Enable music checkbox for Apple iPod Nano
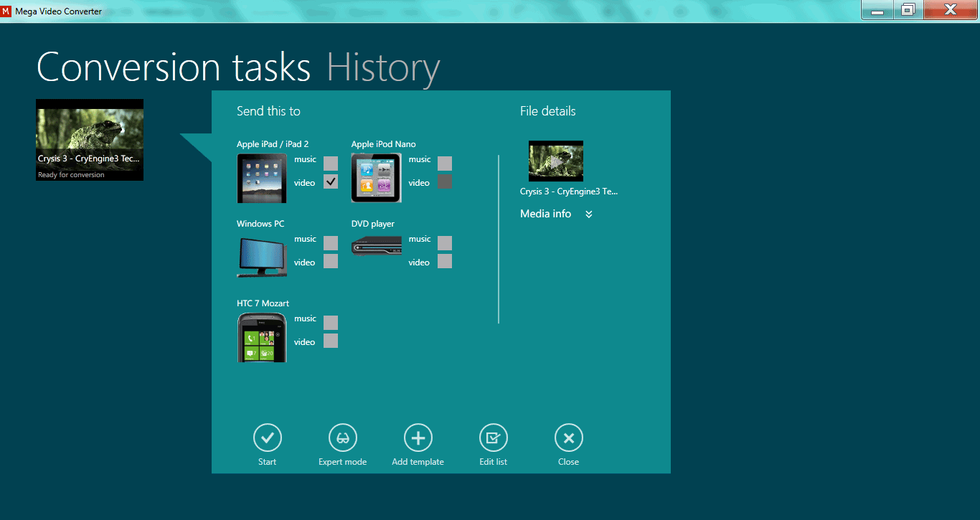The width and height of the screenshot is (980, 520). coord(445,164)
